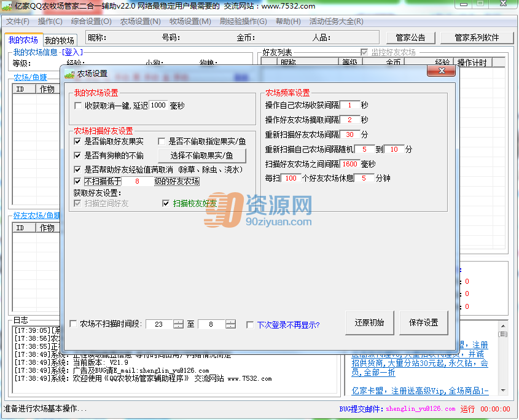
Task: Edit the 延迟 1000 毫秒 field
Action: point(158,105)
